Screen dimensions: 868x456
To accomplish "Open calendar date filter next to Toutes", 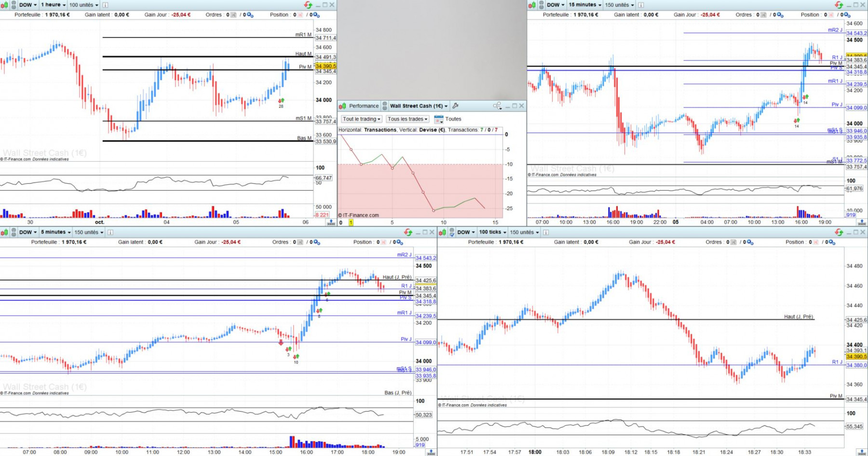I will (438, 119).
